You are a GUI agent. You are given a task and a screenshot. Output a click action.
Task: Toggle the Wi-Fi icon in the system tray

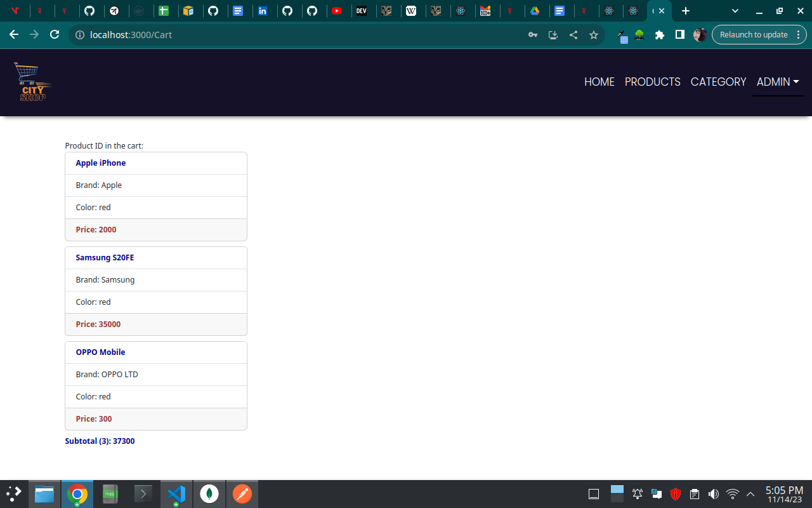click(732, 493)
